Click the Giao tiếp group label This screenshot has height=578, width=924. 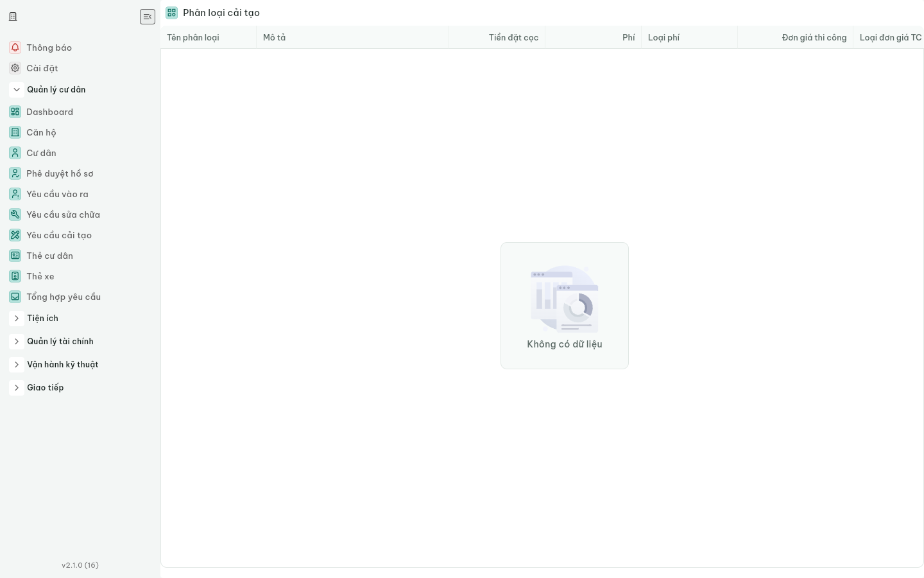[46, 388]
